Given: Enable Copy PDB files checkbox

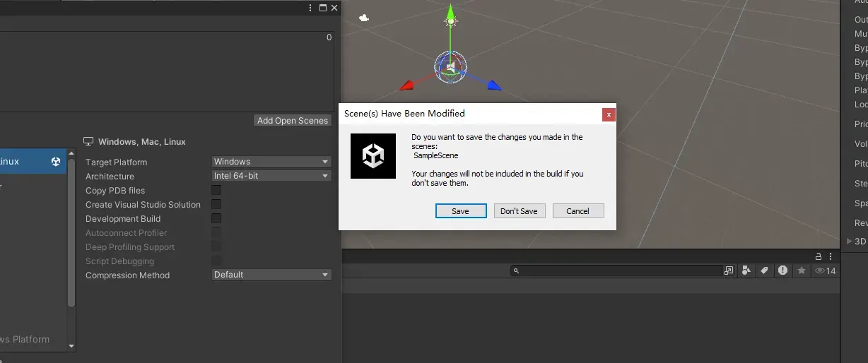Looking at the screenshot, I should click(x=216, y=190).
